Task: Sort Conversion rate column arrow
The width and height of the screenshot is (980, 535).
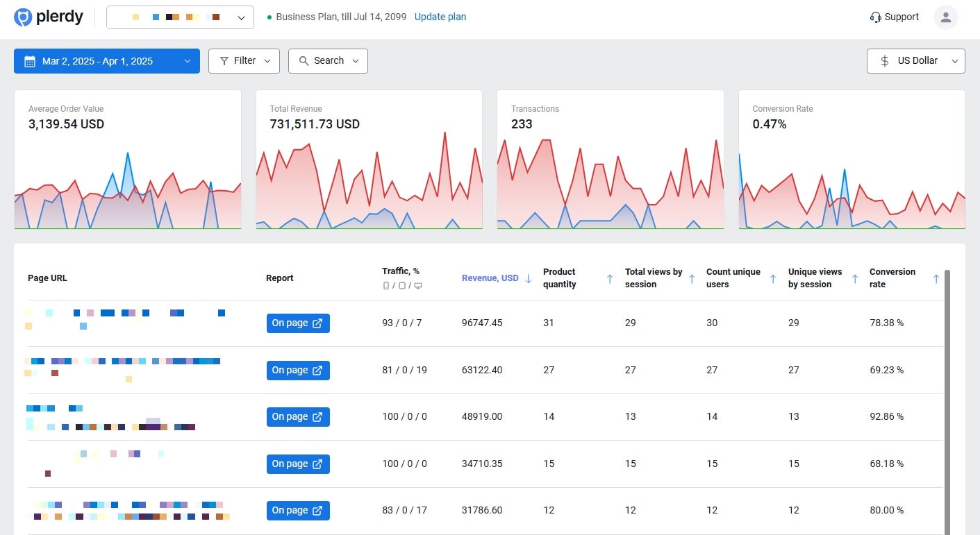Action: [936, 278]
